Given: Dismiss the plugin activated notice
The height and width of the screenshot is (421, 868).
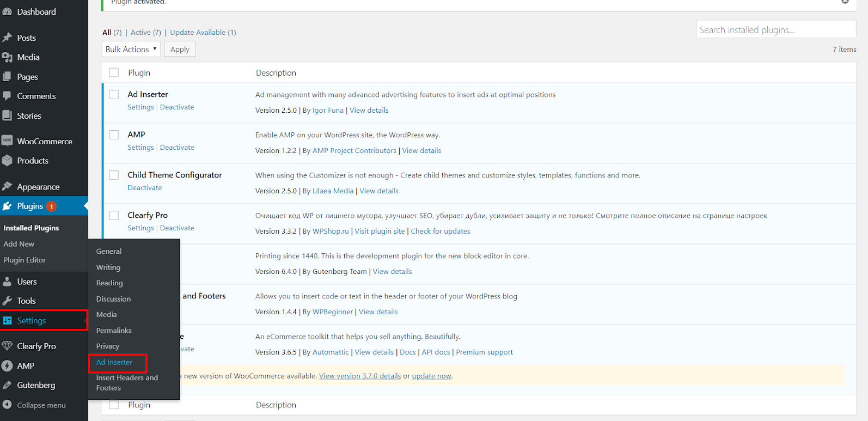Looking at the screenshot, I should pyautogui.click(x=845, y=2).
